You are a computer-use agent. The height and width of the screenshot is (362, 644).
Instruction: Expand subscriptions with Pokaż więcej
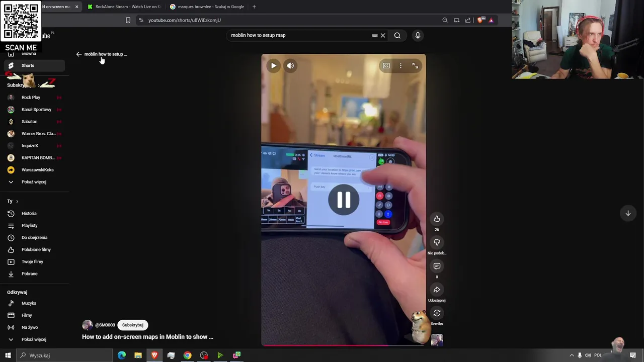[x=34, y=182]
